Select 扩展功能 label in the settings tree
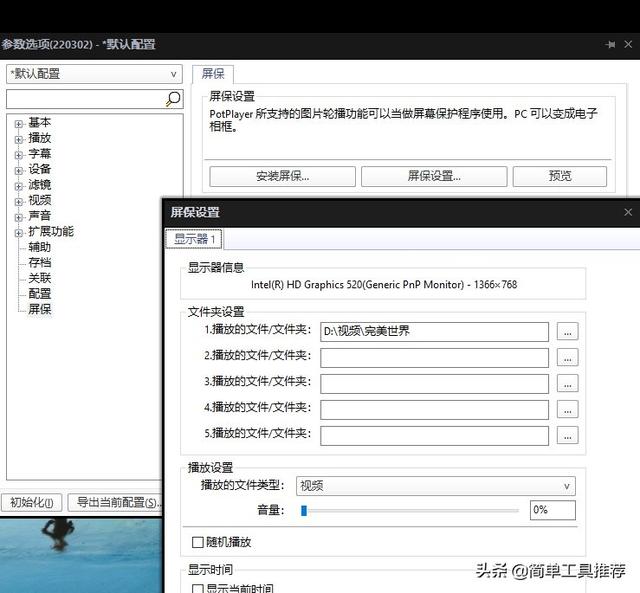The image size is (640, 593). pos(51,231)
